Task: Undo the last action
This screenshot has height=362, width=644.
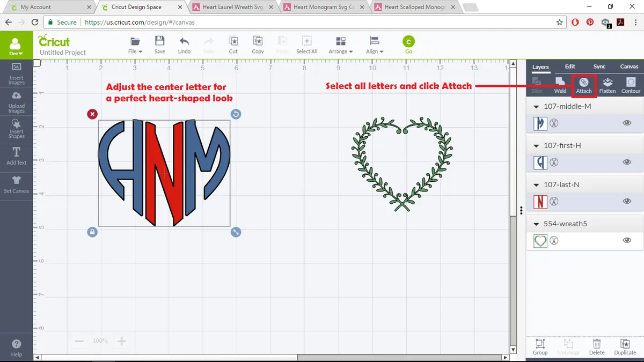Action: [x=184, y=45]
